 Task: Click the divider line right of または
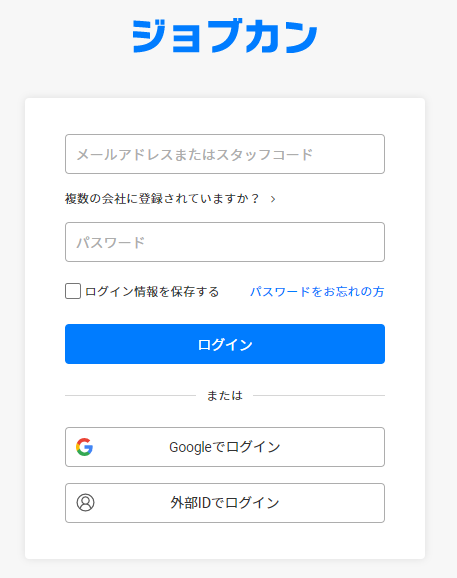[319, 396]
